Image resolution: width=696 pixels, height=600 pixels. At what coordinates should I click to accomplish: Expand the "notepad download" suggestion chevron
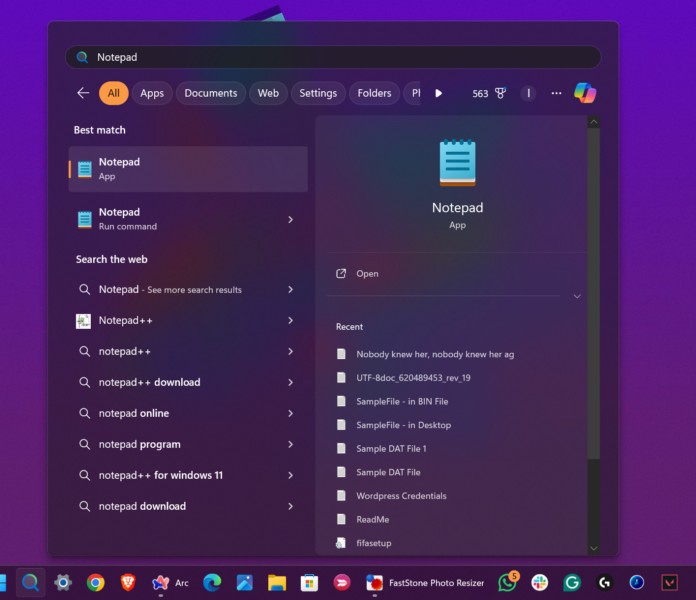coord(290,506)
